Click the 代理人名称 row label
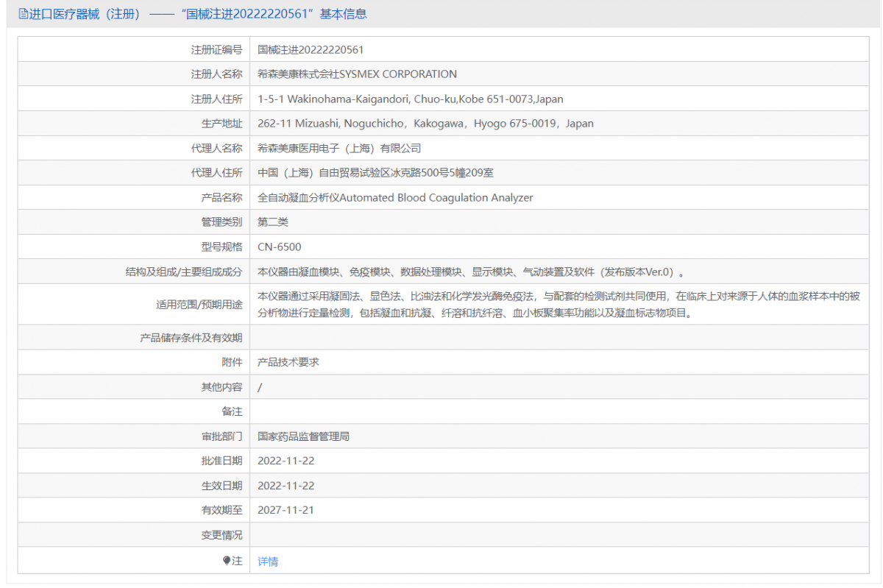Image resolution: width=883 pixels, height=588 pixels. [216, 149]
